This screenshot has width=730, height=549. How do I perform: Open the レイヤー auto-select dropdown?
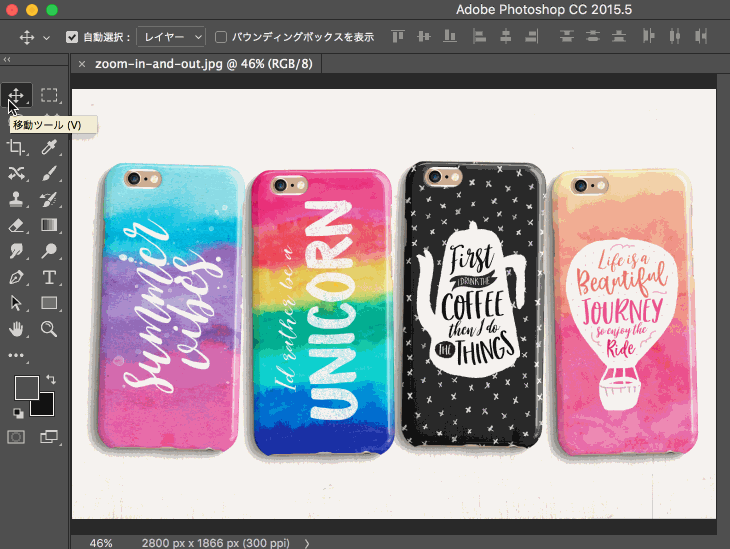click(171, 37)
